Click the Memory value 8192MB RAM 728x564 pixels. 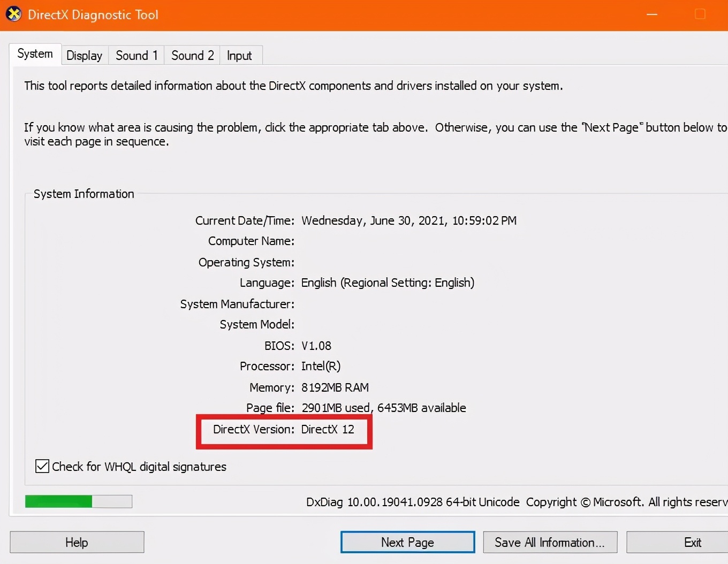[335, 387]
